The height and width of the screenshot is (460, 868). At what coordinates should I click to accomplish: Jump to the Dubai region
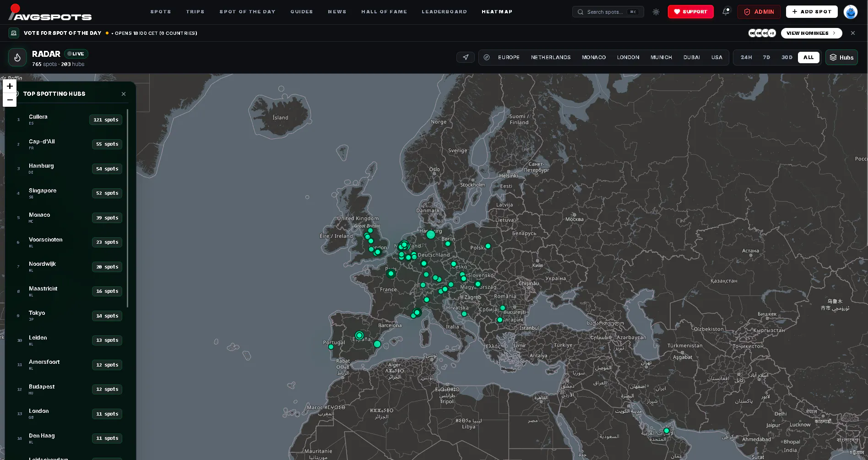[x=691, y=57]
